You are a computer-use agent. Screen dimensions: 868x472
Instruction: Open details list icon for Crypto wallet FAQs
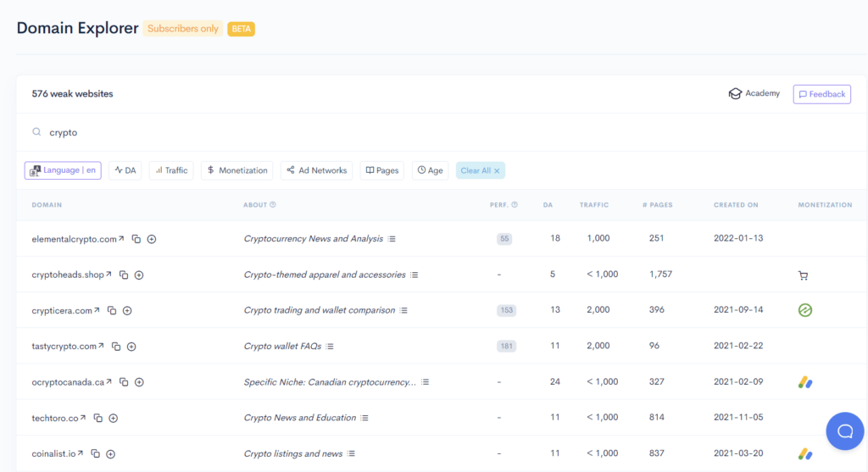pyautogui.click(x=330, y=347)
